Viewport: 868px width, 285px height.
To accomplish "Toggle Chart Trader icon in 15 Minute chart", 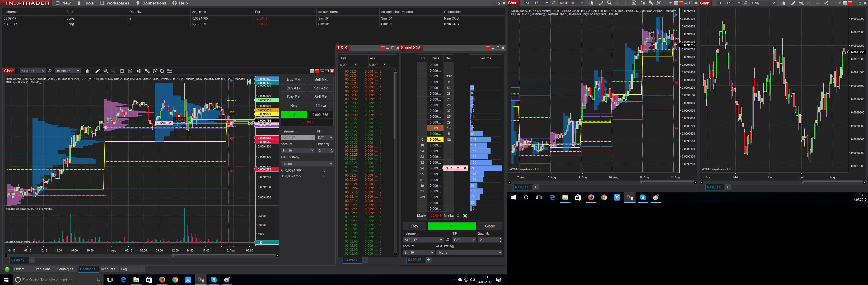I will click(x=139, y=71).
